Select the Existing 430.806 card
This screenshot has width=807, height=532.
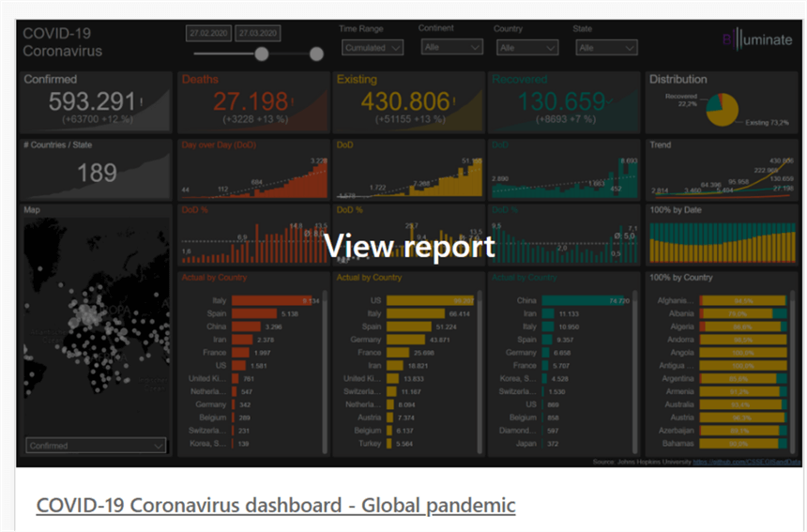pos(408,102)
